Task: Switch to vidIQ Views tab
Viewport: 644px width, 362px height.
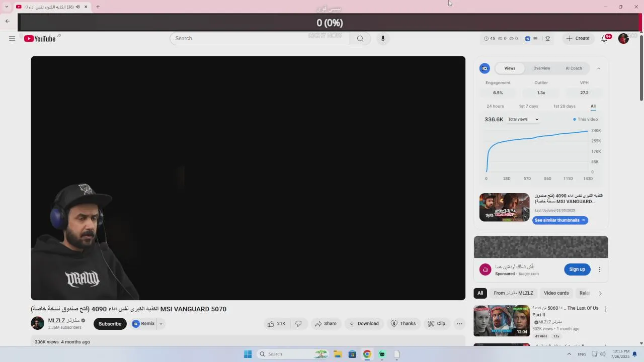Action: tap(510, 68)
